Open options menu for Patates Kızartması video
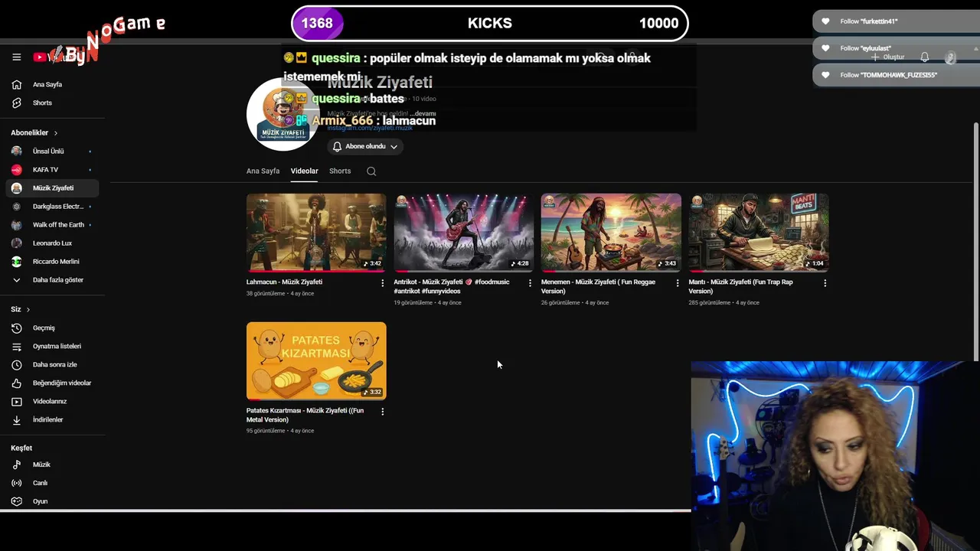The image size is (980, 551). [383, 412]
